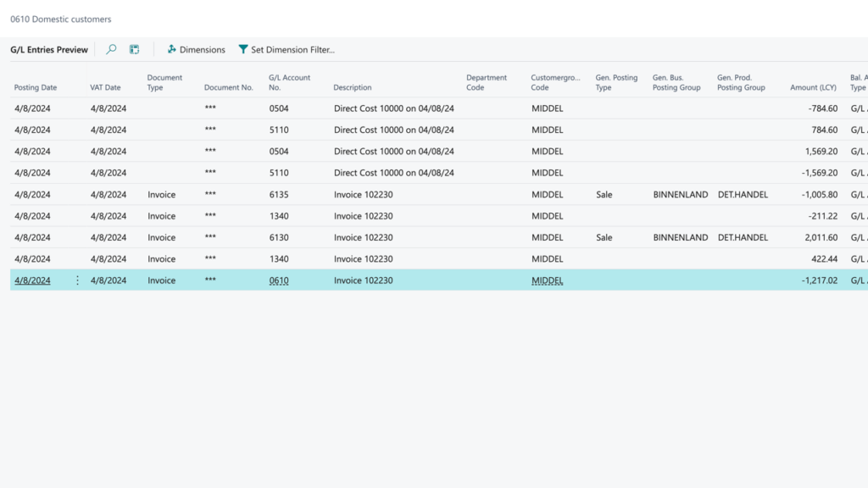Select G/L account 6135 cell
Screen dimensions: 868x488
coord(279,195)
